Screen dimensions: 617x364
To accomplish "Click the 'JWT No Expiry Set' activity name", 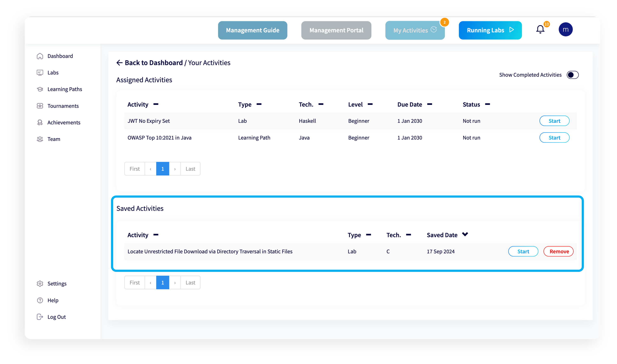I will point(149,121).
